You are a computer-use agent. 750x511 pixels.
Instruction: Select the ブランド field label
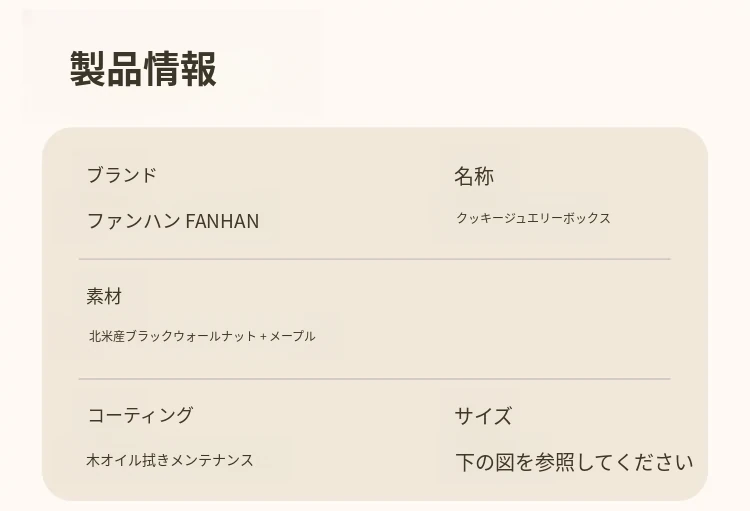(121, 175)
